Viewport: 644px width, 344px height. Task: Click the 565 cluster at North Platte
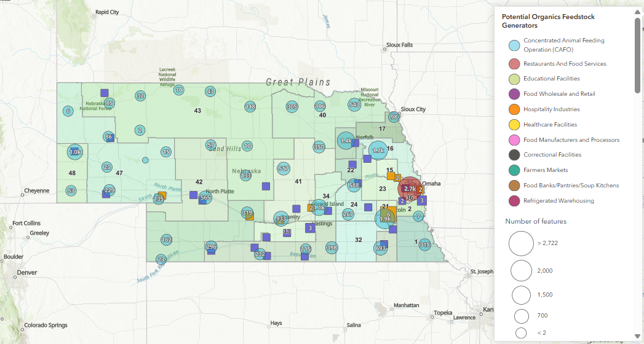(x=205, y=198)
